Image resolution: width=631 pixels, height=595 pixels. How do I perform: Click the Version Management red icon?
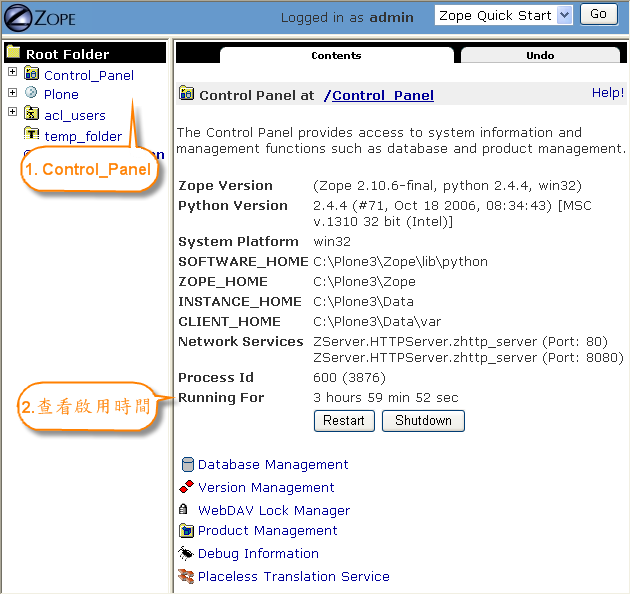[x=186, y=487]
